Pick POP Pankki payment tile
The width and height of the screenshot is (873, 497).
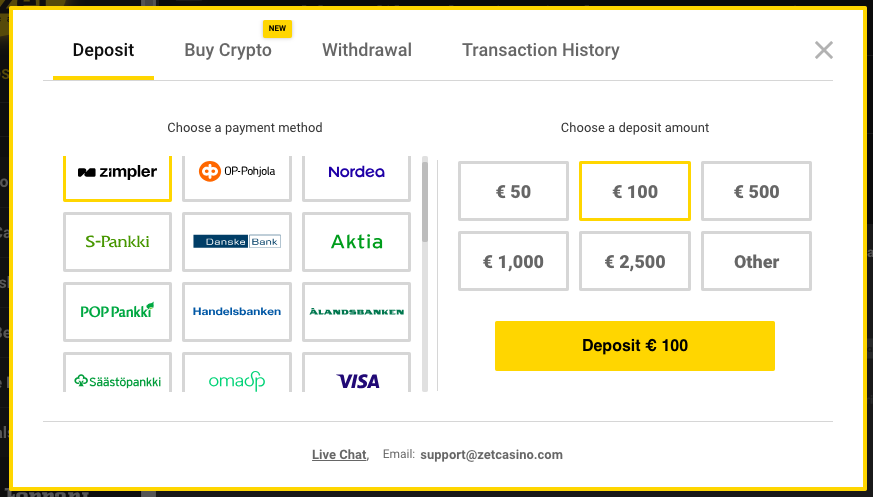(117, 311)
